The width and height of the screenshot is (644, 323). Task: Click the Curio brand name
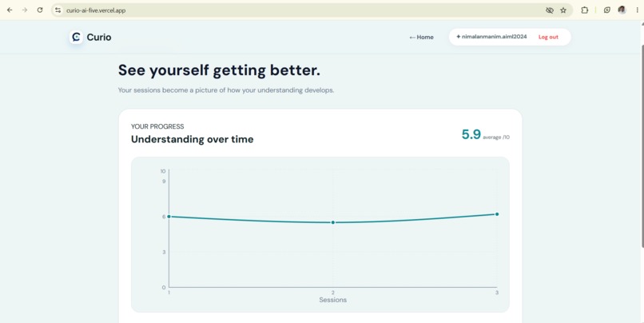click(x=99, y=38)
